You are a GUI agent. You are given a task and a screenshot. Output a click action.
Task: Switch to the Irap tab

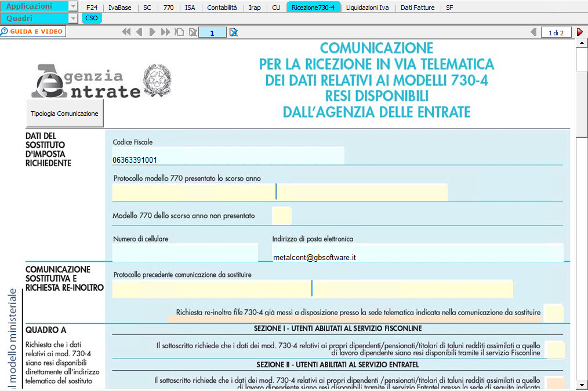point(255,8)
